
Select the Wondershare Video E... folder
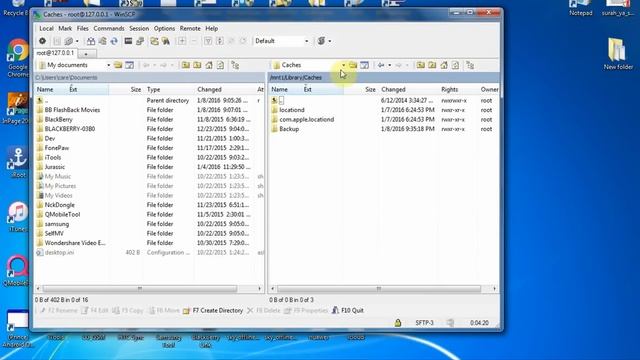[x=75, y=243]
